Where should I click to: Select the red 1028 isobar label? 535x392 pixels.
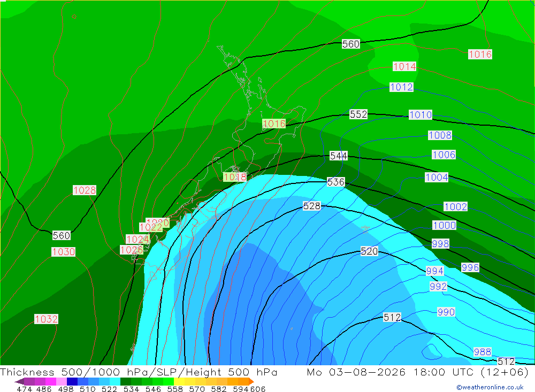pyautogui.click(x=85, y=190)
